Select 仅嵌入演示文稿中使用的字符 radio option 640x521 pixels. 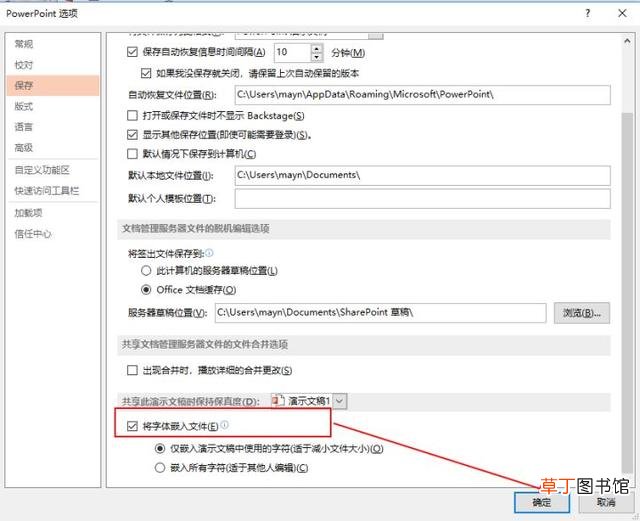160,448
